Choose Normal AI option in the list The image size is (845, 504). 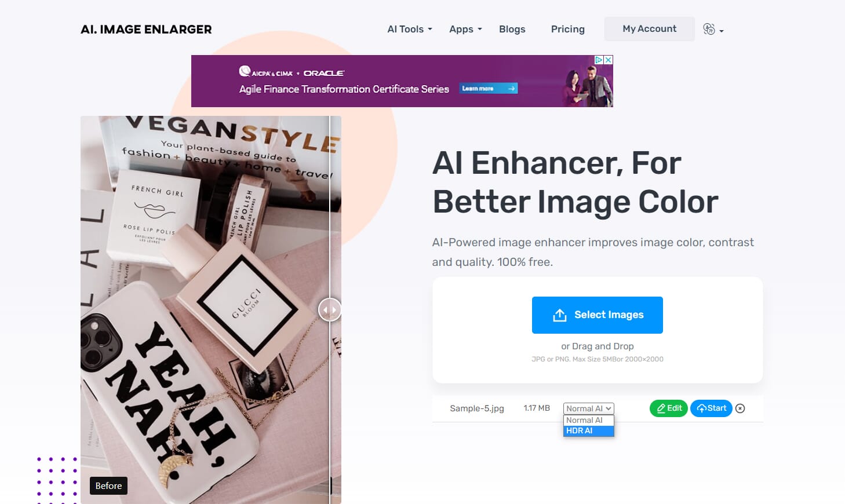pyautogui.click(x=588, y=420)
